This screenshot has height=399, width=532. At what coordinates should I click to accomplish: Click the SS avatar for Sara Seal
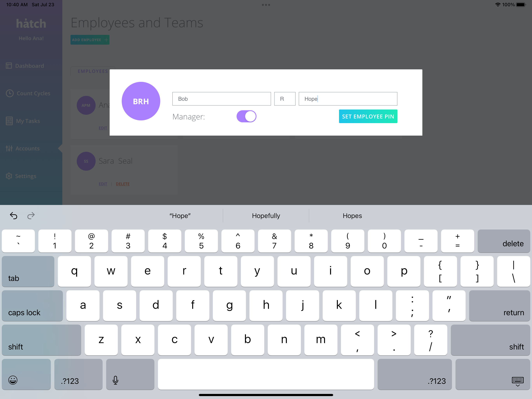86,161
